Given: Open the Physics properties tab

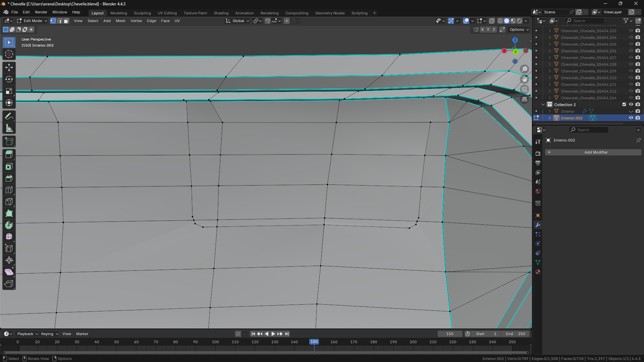Looking at the screenshot, I should tap(538, 244).
